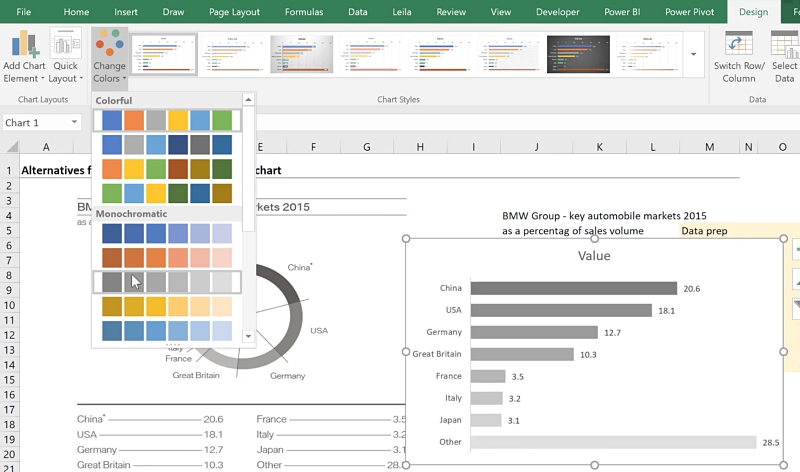Click the chart title 'Value'
This screenshot has width=800, height=472.
tap(594, 255)
